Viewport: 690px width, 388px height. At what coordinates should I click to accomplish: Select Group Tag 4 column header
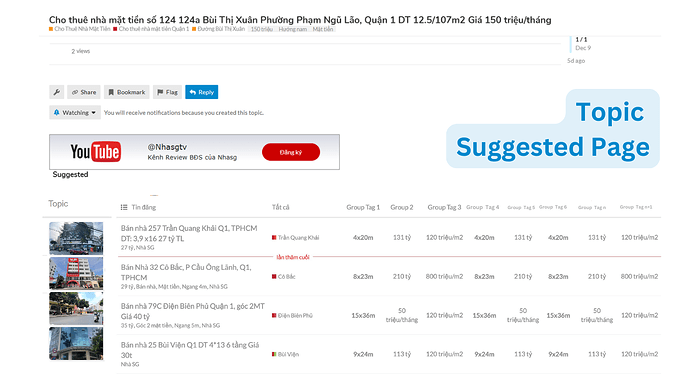tap(483, 207)
